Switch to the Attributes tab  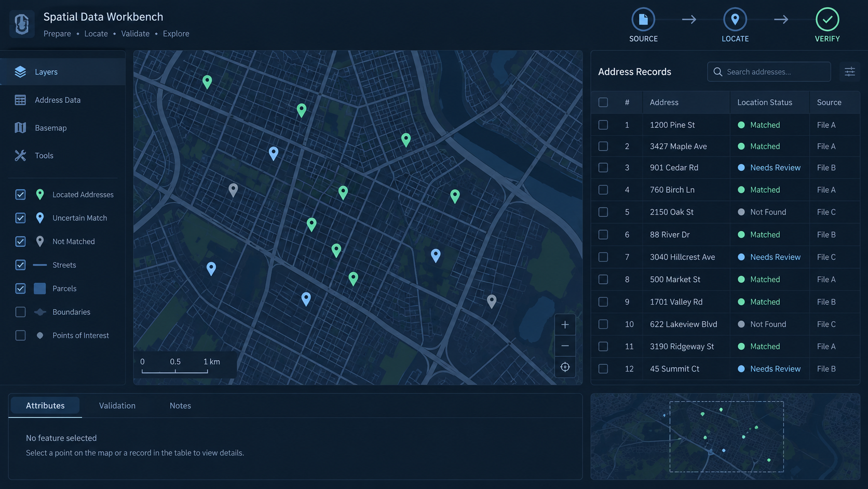[45, 405]
